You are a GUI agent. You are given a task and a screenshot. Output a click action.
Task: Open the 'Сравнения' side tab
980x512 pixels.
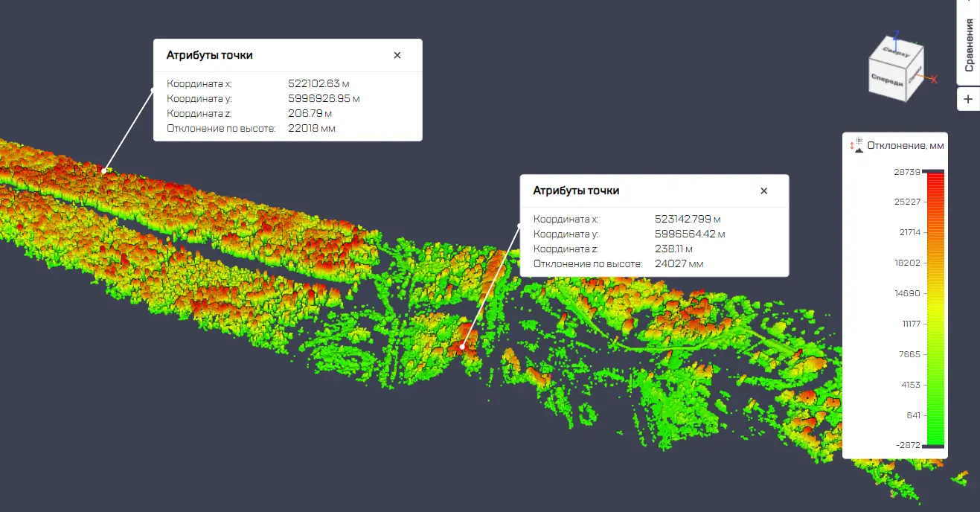tap(969, 45)
